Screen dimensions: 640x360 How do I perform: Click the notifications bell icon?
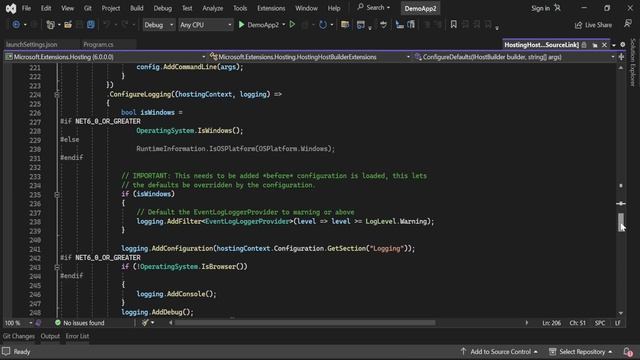[x=628, y=352]
